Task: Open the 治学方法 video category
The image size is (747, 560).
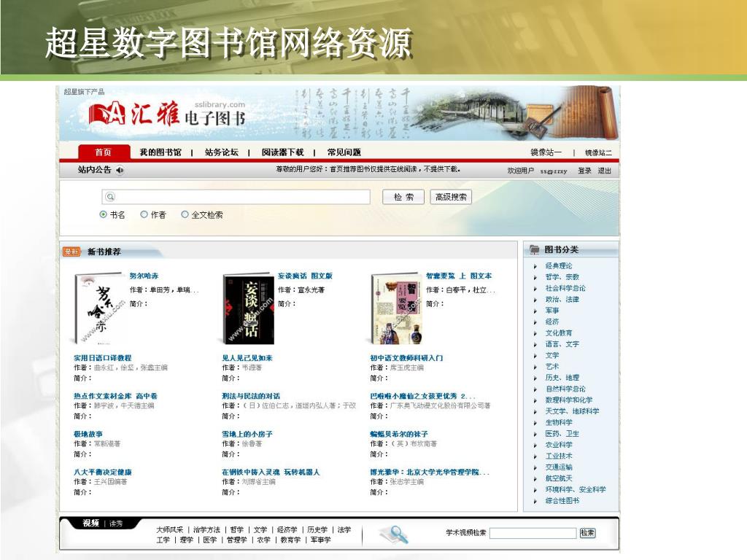Action: point(206,529)
